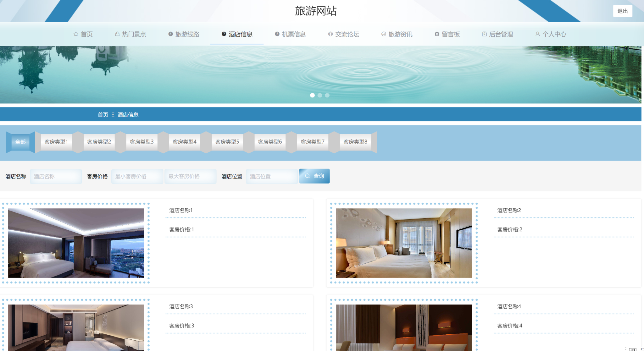Click the lock icon beside 热门景点
This screenshot has height=351, width=644.
tap(117, 34)
